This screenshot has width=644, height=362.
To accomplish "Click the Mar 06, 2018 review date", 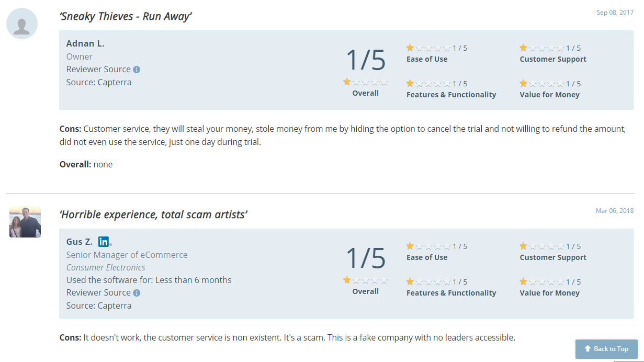I will click(615, 211).
